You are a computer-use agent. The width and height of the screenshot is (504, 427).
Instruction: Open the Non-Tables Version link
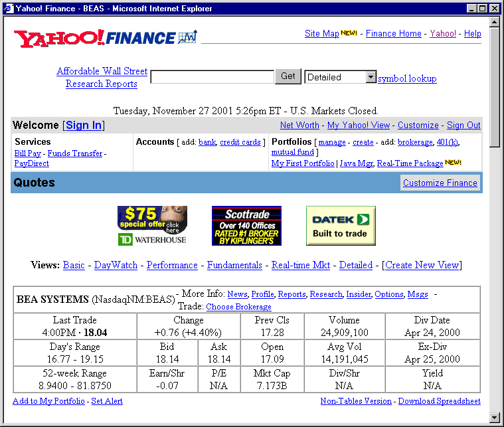(x=356, y=401)
